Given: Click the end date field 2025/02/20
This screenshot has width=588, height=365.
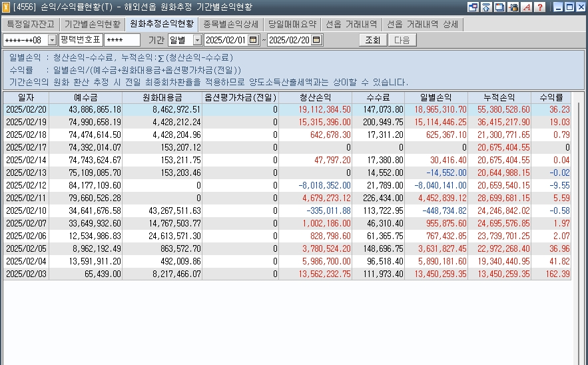Looking at the screenshot, I should pos(290,40).
